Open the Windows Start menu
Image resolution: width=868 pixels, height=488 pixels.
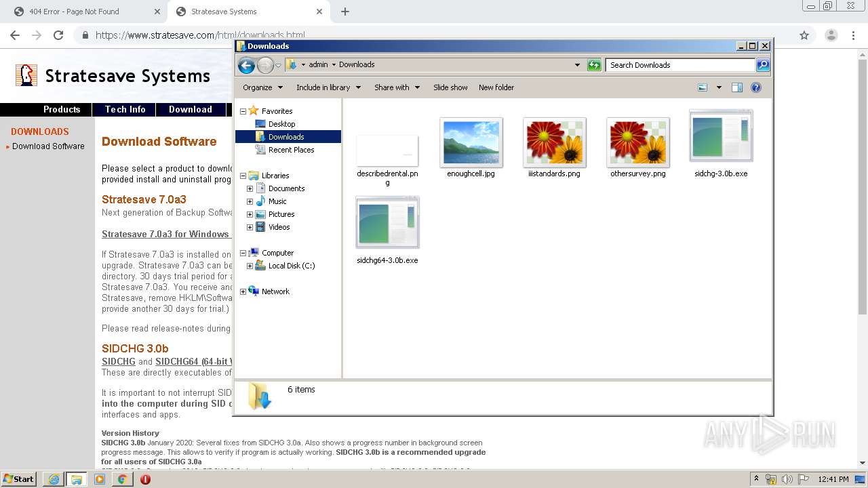(x=18, y=479)
